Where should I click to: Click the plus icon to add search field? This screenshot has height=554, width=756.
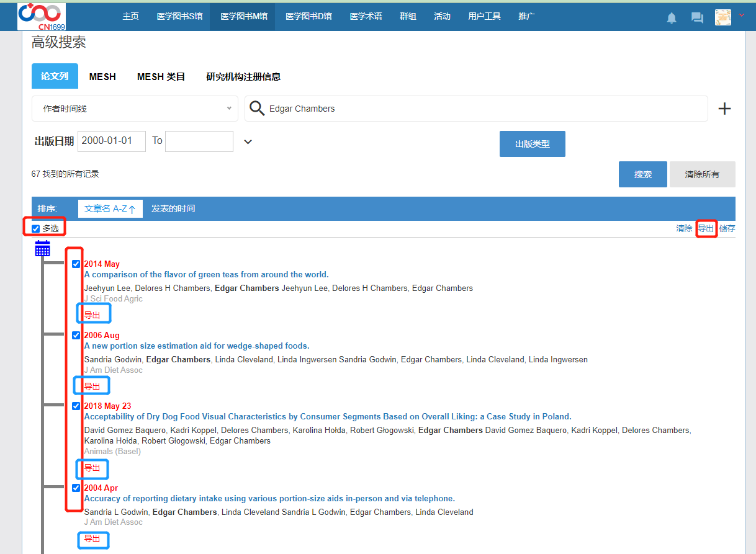[724, 109]
